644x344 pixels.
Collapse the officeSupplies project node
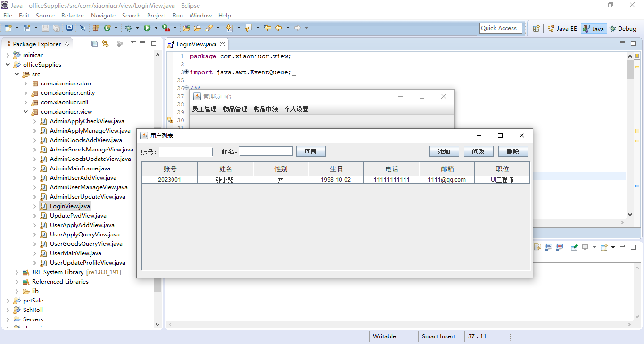click(8, 65)
